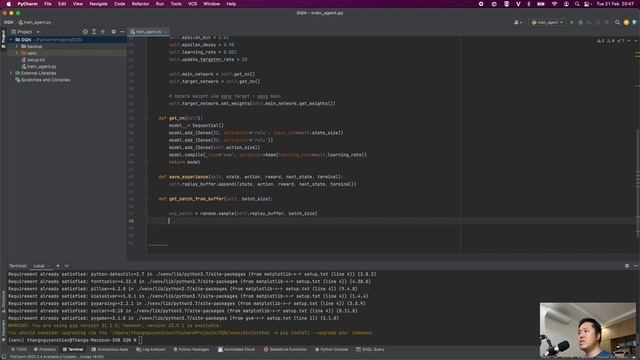The height and width of the screenshot is (360, 640).
Task: Open the terminal tab options dropdown arrow
Action: tap(67, 266)
